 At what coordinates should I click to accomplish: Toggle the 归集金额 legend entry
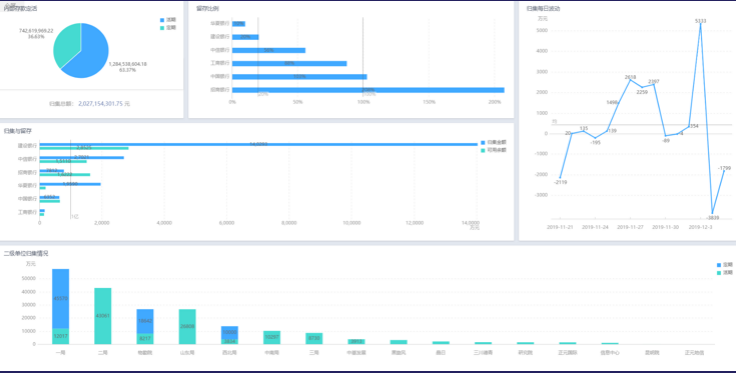point(494,142)
